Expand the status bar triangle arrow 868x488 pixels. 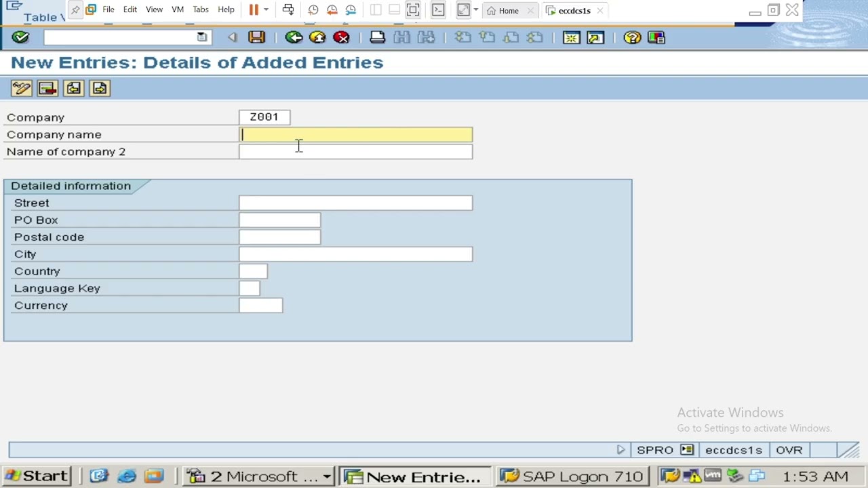tap(620, 450)
